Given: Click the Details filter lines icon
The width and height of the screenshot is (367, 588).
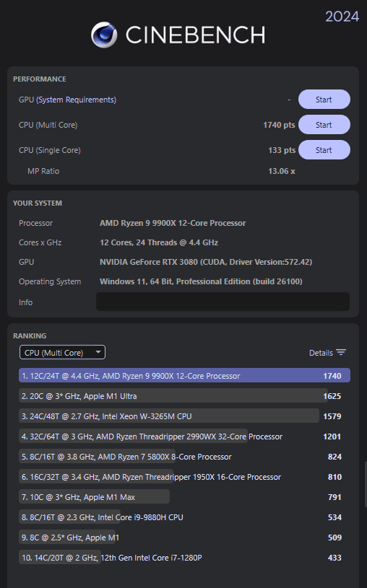Looking at the screenshot, I should point(341,353).
